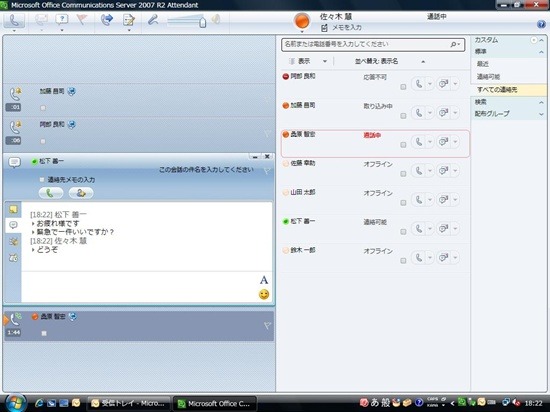Click the green call button in chat panel
The width and height of the screenshot is (550, 412).
(x=51, y=193)
